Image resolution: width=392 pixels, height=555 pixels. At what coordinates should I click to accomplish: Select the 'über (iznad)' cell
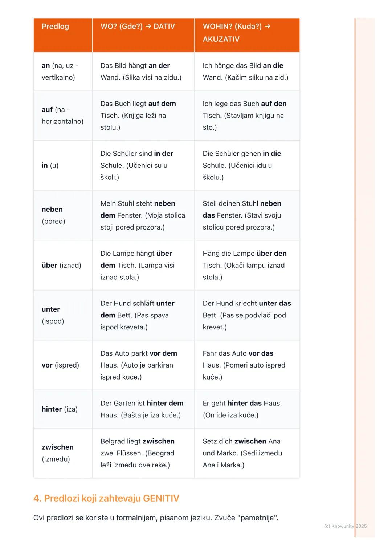[x=61, y=266]
